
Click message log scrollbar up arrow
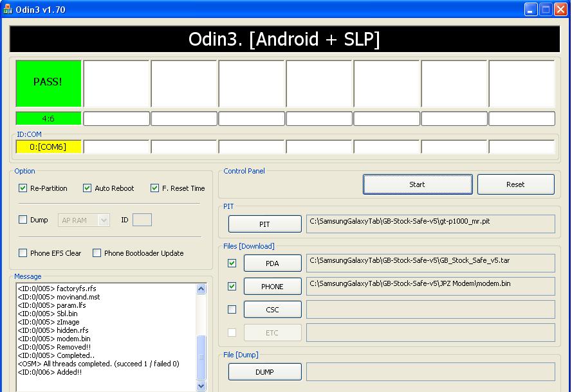(x=201, y=289)
